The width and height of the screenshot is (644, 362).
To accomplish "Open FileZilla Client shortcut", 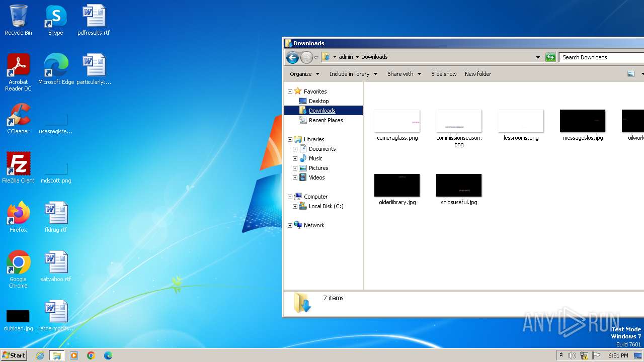I will [18, 168].
